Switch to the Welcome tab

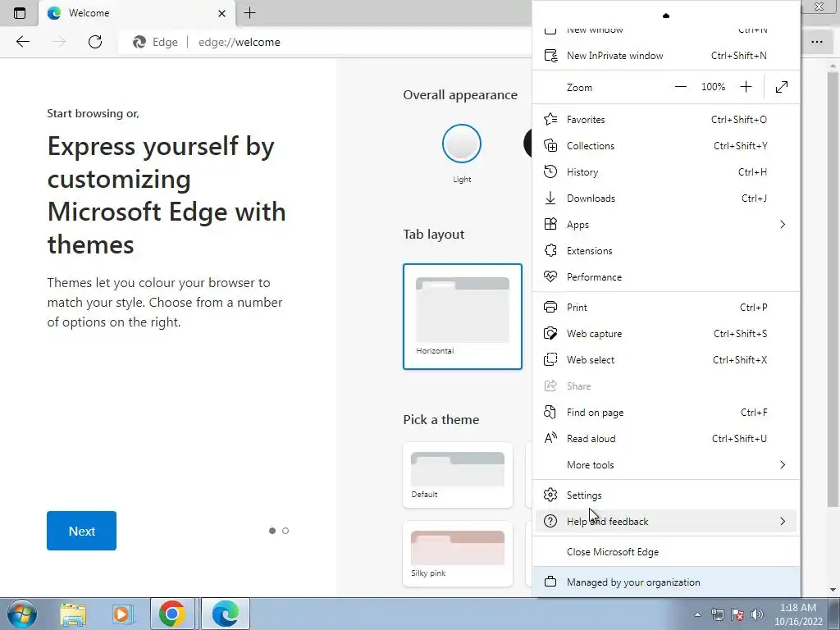coord(137,13)
